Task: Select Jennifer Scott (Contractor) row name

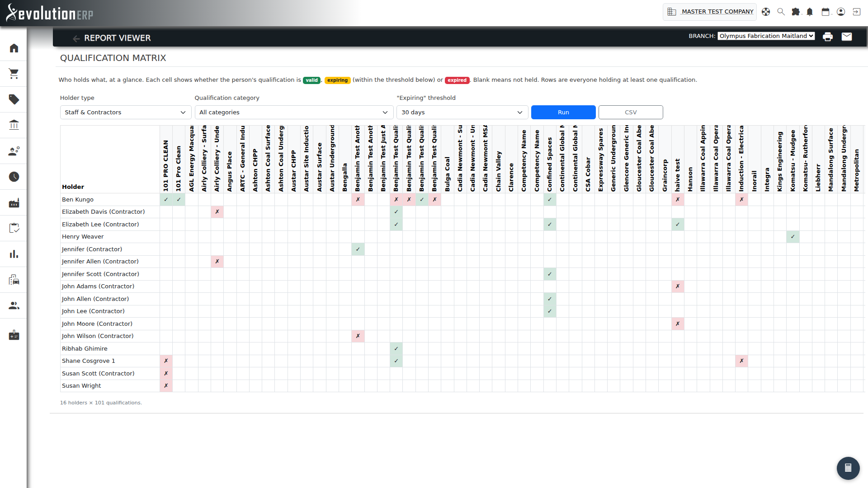Action: click(100, 274)
